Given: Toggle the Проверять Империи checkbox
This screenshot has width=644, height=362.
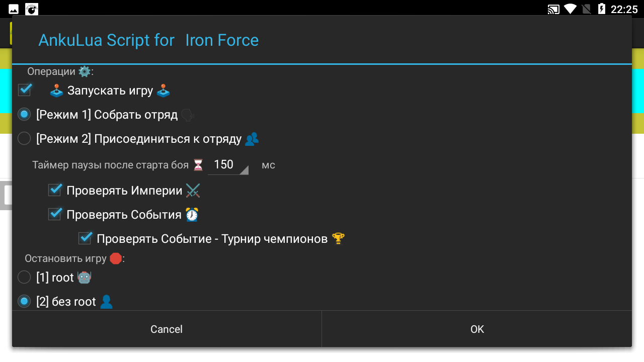Looking at the screenshot, I should [55, 190].
